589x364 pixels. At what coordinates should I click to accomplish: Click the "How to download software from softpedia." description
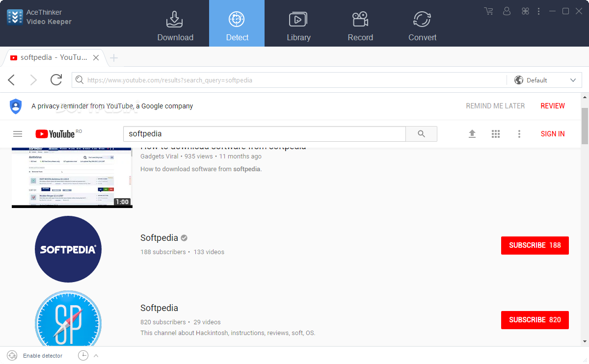pyautogui.click(x=201, y=169)
